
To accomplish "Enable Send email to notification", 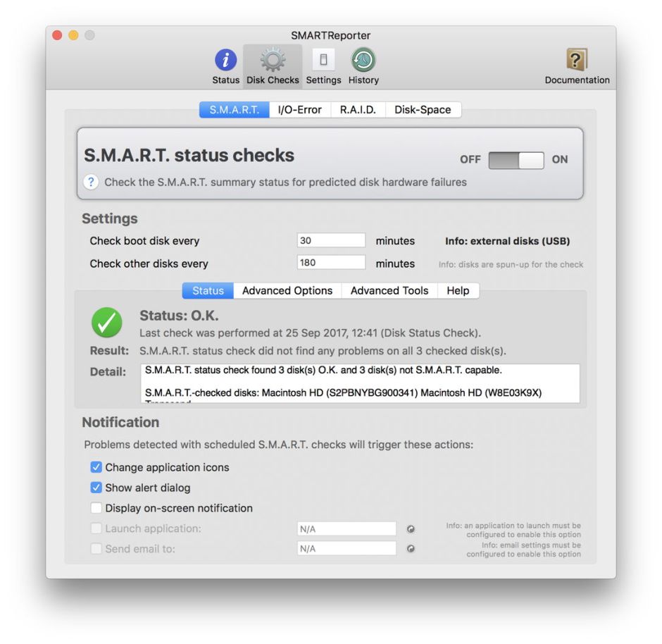I will click(x=96, y=548).
